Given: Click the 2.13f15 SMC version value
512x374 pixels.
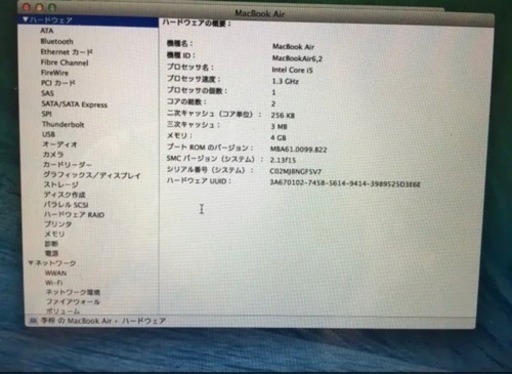Looking at the screenshot, I should (x=283, y=160).
